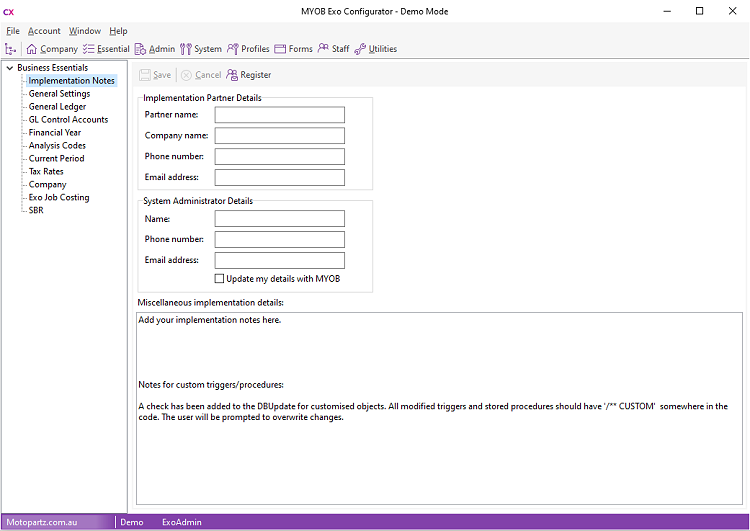Select Tax Rates in the tree
This screenshot has height=531, width=750.
[46, 171]
